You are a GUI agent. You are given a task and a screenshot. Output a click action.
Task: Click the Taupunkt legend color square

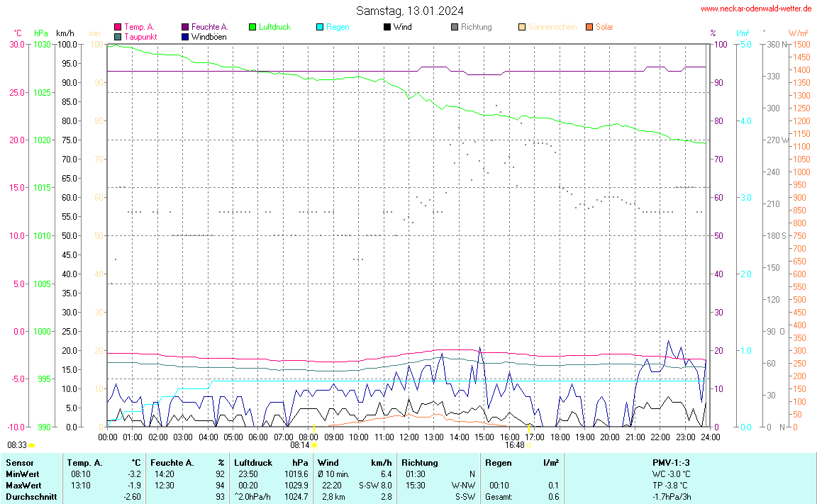click(118, 36)
